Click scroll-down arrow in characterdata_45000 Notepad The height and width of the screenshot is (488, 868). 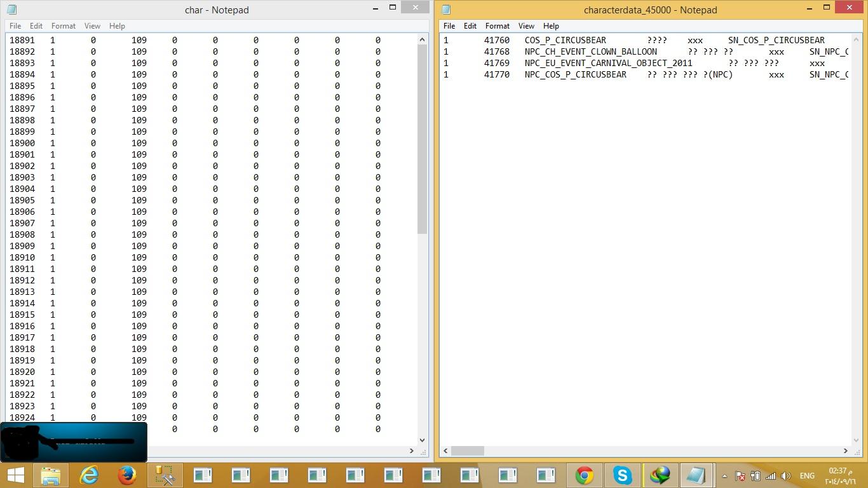tap(857, 440)
